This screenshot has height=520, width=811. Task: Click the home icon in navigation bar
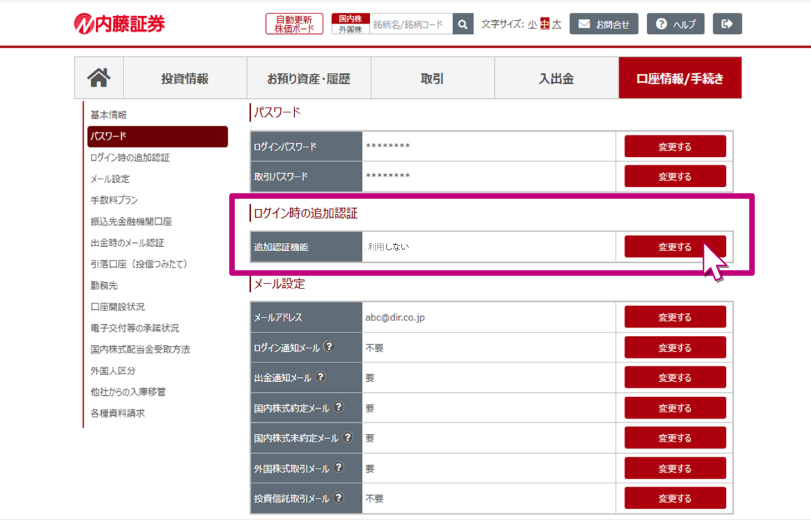[x=99, y=78]
